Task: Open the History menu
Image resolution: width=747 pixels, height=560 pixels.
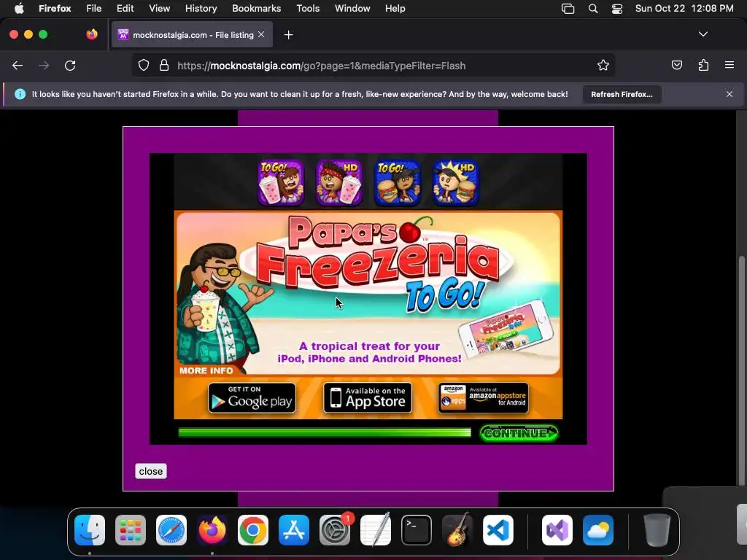Action: pos(201,8)
